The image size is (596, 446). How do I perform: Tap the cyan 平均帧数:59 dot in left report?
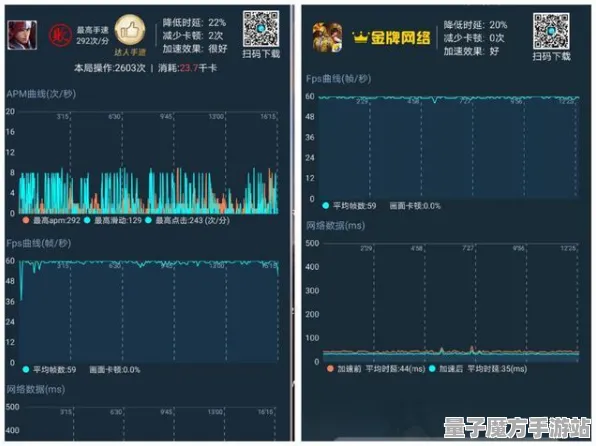tap(26, 369)
